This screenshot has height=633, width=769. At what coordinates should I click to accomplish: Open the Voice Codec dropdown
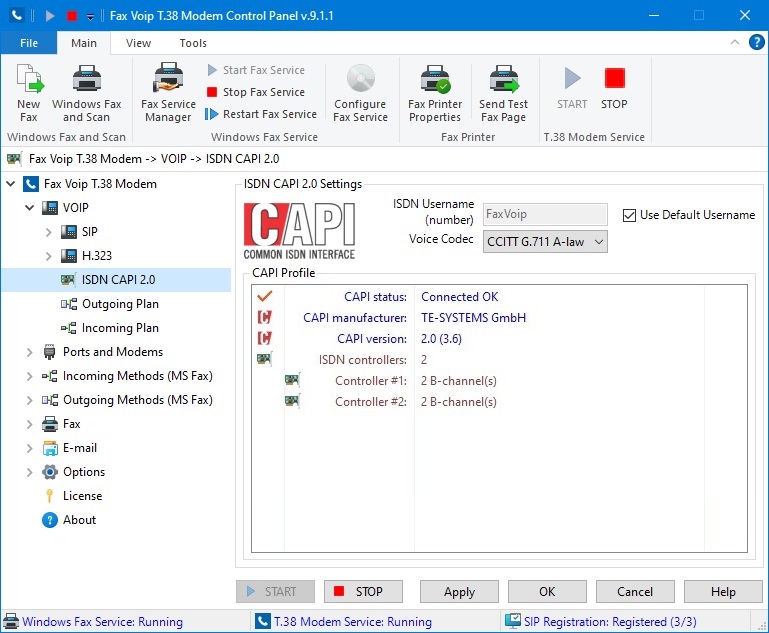click(545, 242)
